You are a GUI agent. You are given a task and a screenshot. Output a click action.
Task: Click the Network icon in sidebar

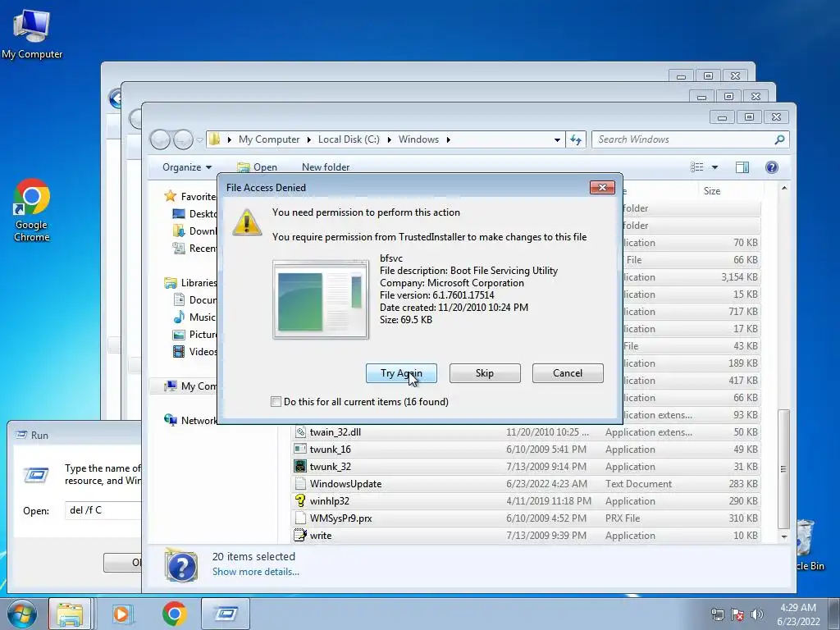click(171, 420)
